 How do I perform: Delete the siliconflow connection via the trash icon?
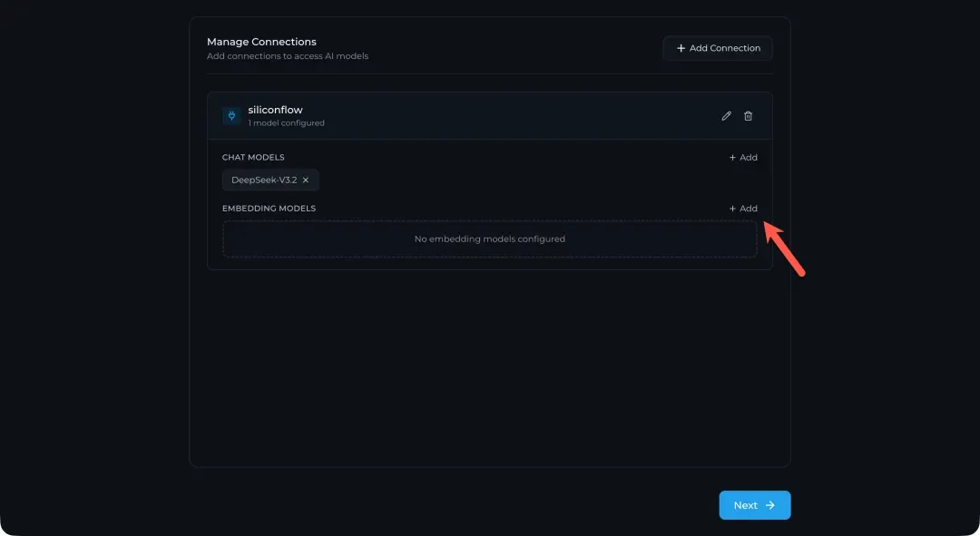(748, 116)
